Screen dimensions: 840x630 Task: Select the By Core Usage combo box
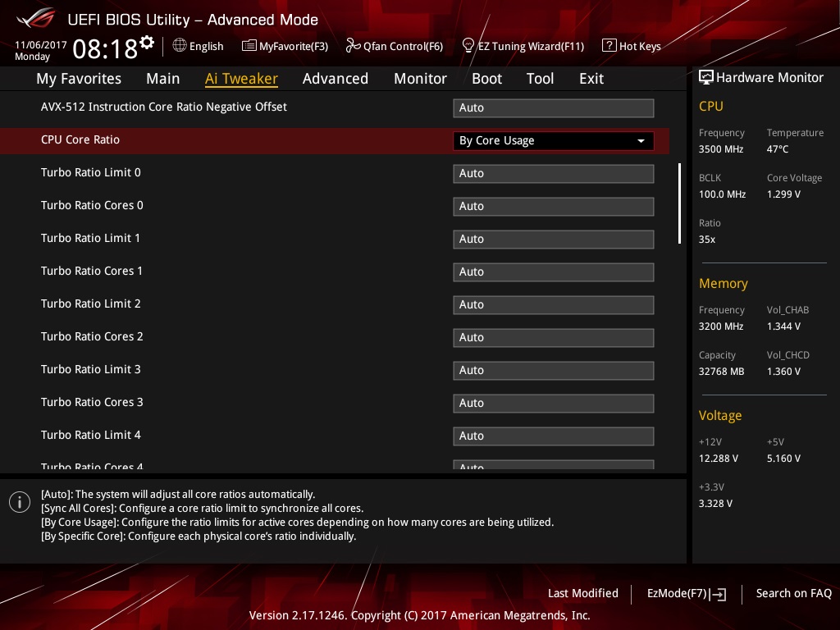coord(554,141)
